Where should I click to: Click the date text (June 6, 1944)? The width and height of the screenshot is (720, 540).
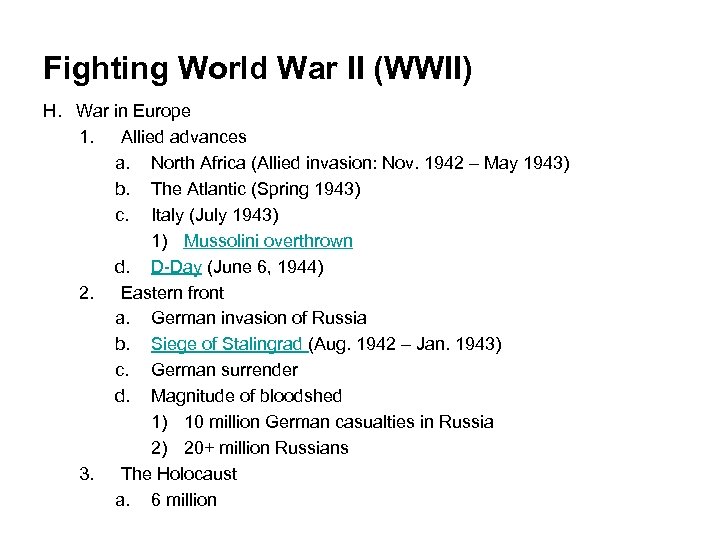265,267
